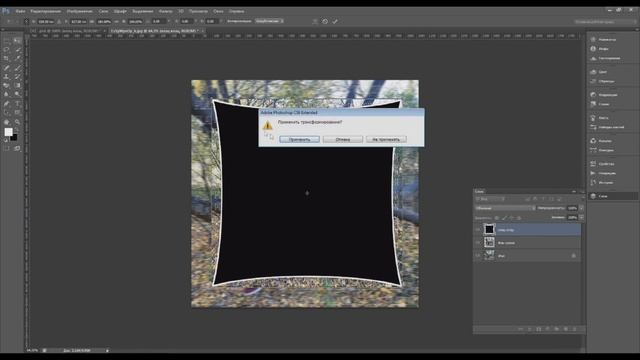This screenshot has height=360, width=640.
Task: Toggle lock transparent pixels
Action: [x=497, y=218]
